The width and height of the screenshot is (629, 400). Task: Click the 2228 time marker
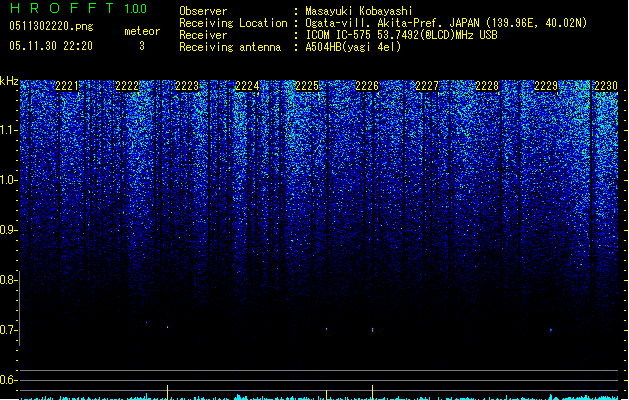tap(487, 86)
